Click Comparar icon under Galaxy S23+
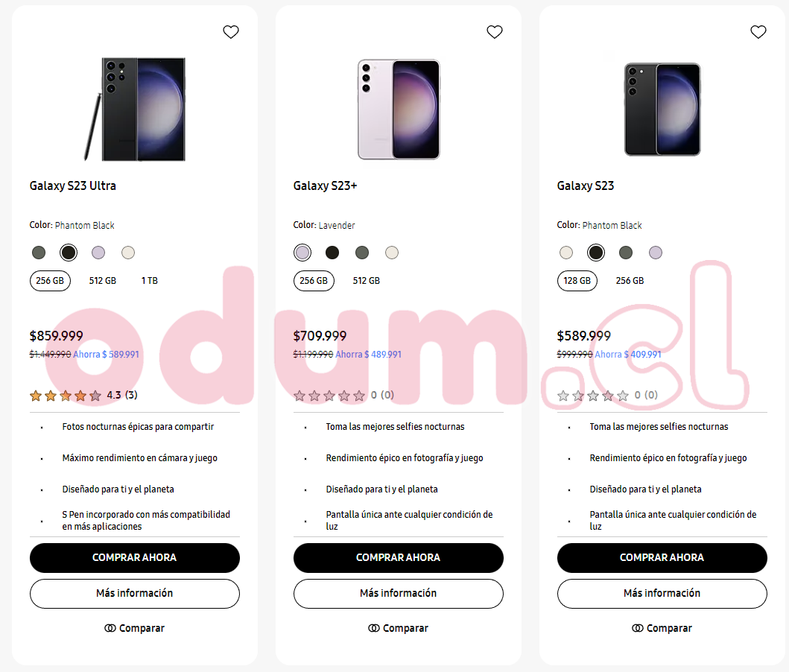The image size is (789, 672). tap(374, 628)
